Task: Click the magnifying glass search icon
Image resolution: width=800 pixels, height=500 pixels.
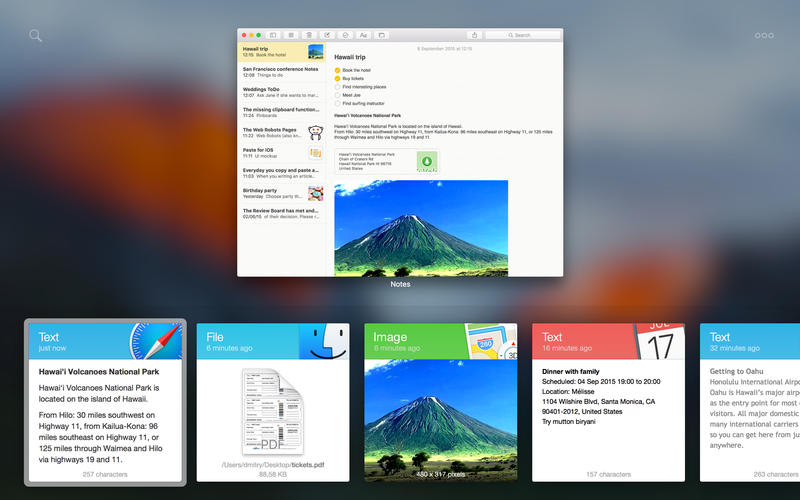Action: [36, 36]
